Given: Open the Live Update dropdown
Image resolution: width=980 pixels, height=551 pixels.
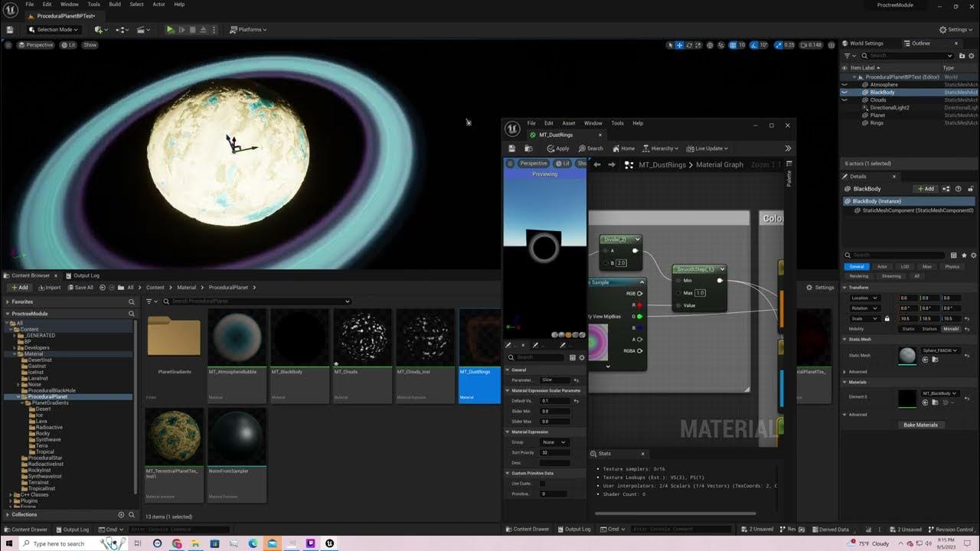Looking at the screenshot, I should (707, 148).
